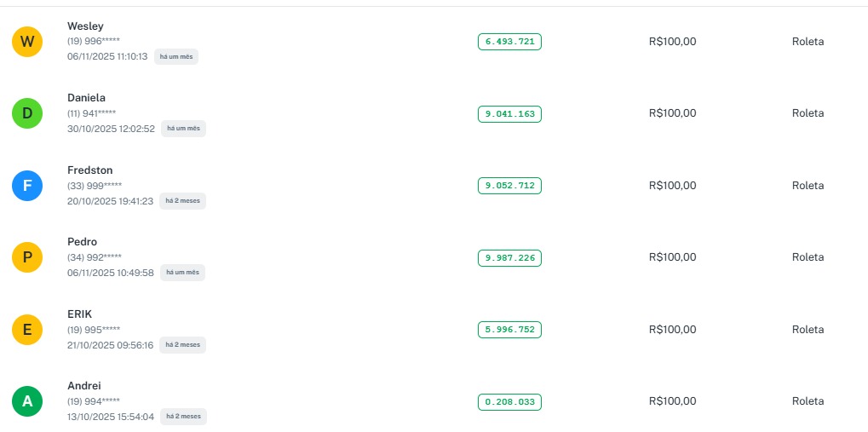This screenshot has height=432, width=868.
Task: Click code badge 9.041.163
Action: click(509, 113)
